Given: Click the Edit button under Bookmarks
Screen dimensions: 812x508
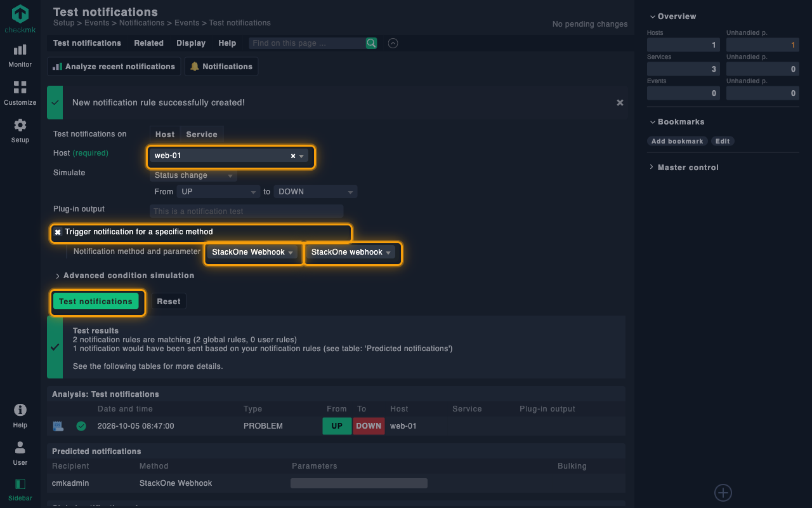Looking at the screenshot, I should tap(723, 141).
